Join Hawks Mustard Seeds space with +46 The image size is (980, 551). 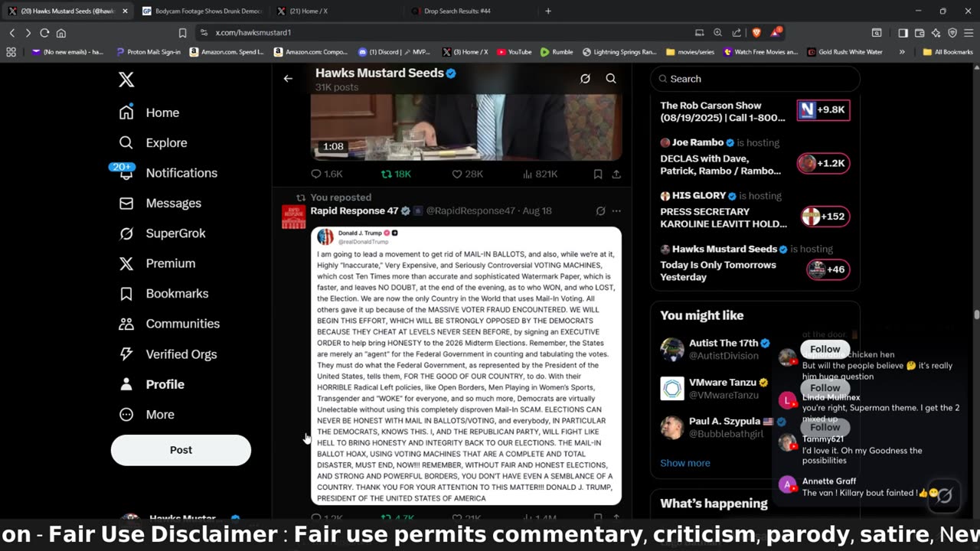(828, 269)
